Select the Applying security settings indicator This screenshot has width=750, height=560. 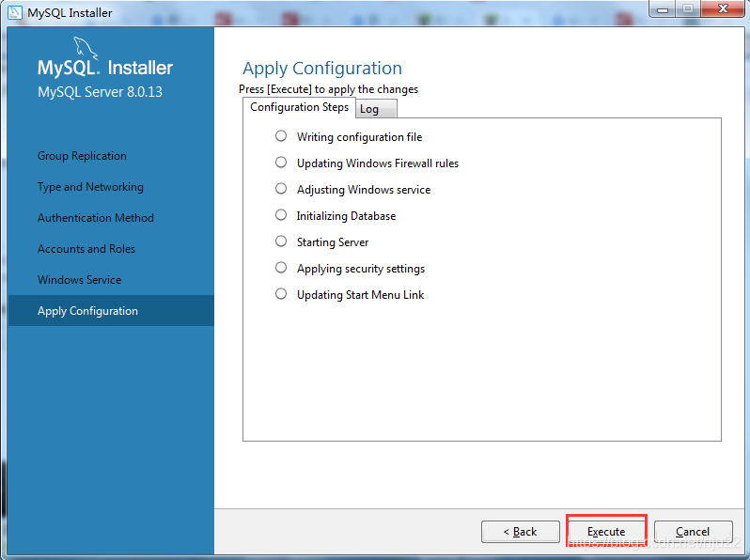pyautogui.click(x=281, y=268)
